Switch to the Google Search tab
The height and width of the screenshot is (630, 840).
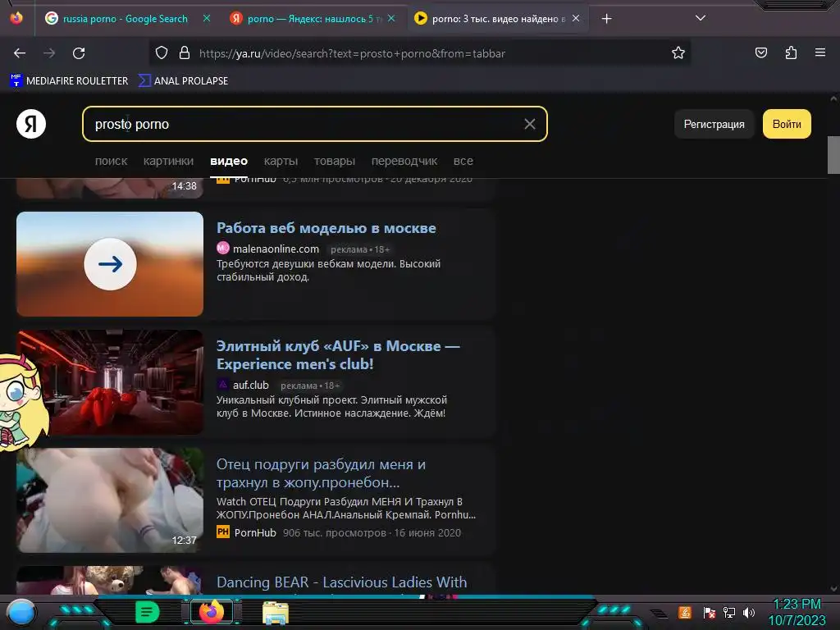(126, 19)
